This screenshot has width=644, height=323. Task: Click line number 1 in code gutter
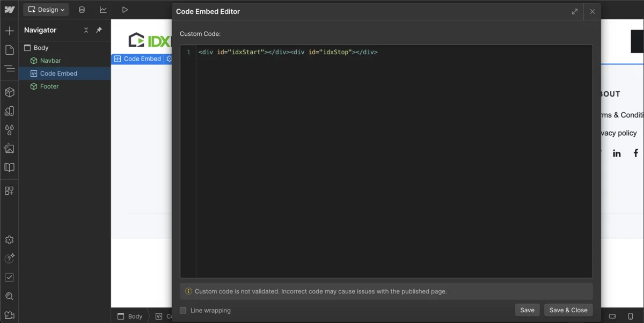188,52
